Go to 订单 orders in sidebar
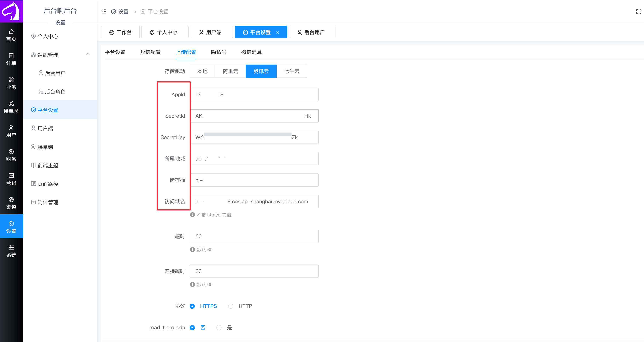Screen dimensions: 644x342 click(11, 59)
